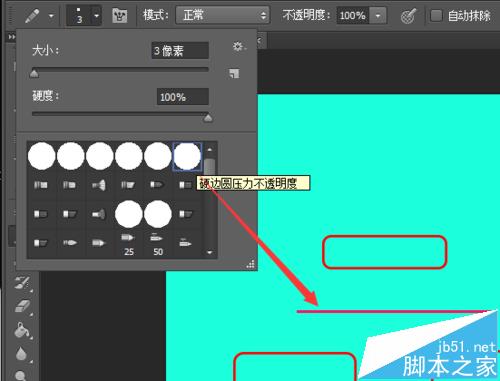Select the highlighted round brush with blue outline
This screenshot has width=500, height=381.
pos(187,156)
